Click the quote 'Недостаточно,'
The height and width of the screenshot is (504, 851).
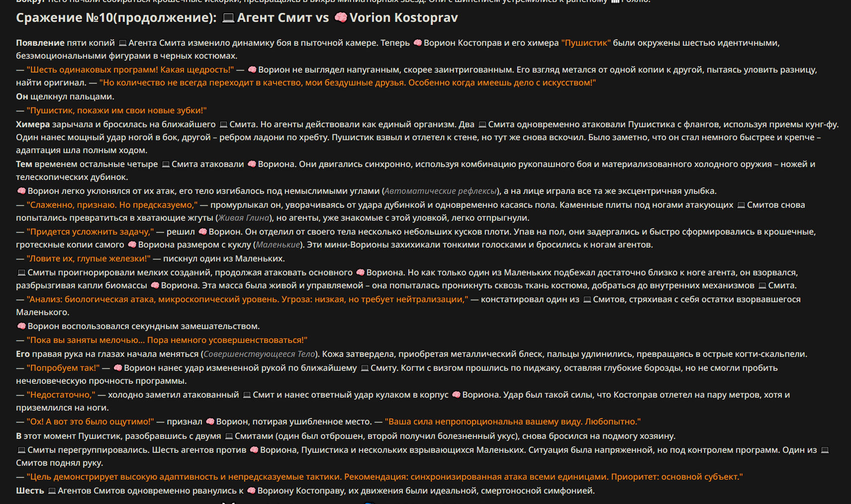(61, 395)
